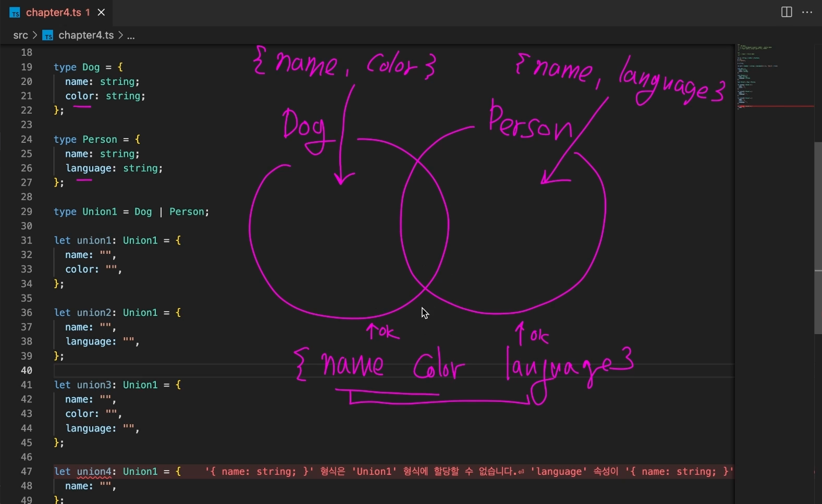Split the editor to the right

pos(787,12)
